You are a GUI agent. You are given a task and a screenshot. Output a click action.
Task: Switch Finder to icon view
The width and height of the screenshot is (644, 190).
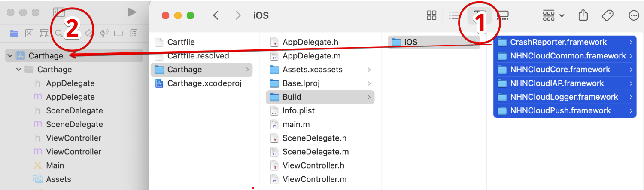(x=431, y=16)
